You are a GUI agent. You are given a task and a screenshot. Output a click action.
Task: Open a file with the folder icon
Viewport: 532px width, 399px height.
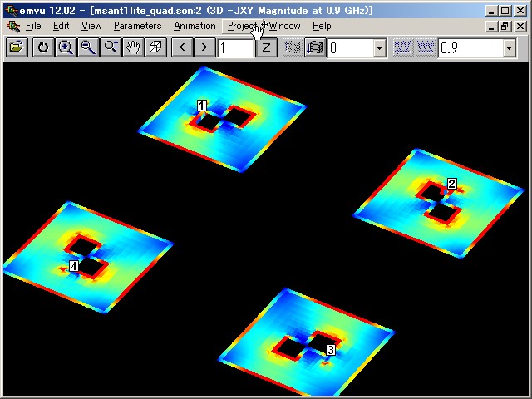click(17, 47)
